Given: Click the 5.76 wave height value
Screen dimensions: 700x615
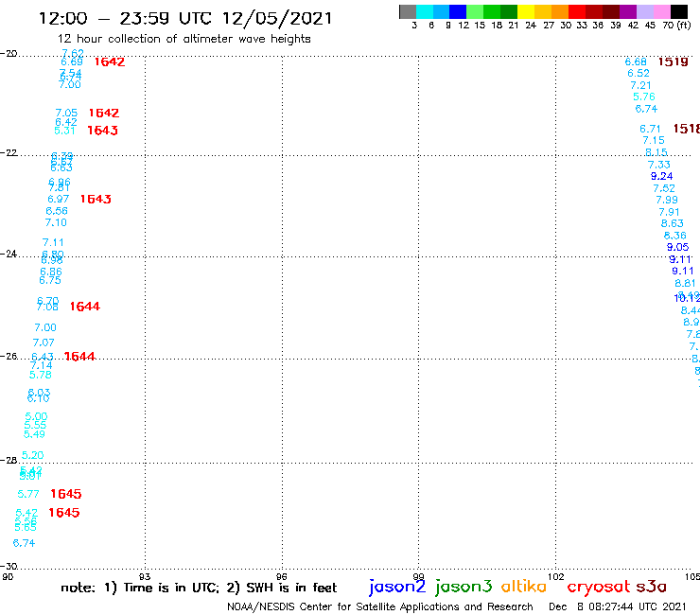Looking at the screenshot, I should coord(644,97).
